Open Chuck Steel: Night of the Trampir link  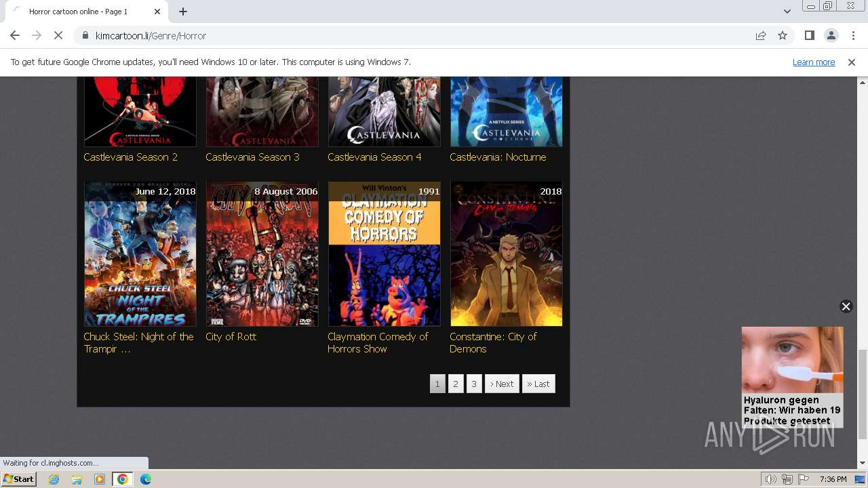pos(138,342)
